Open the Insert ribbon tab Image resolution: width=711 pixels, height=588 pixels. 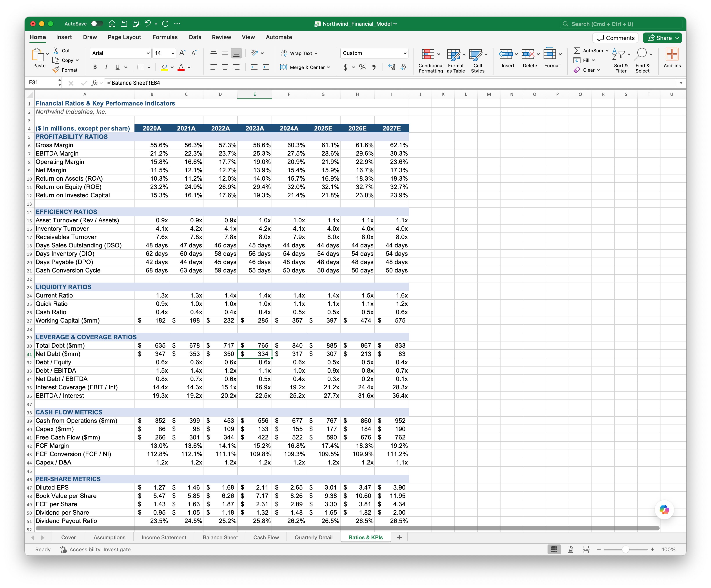(64, 37)
